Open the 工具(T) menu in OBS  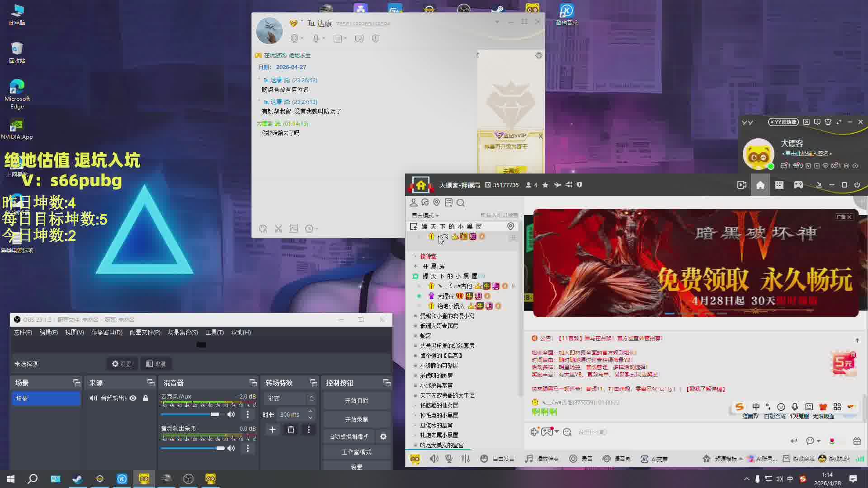214,332
